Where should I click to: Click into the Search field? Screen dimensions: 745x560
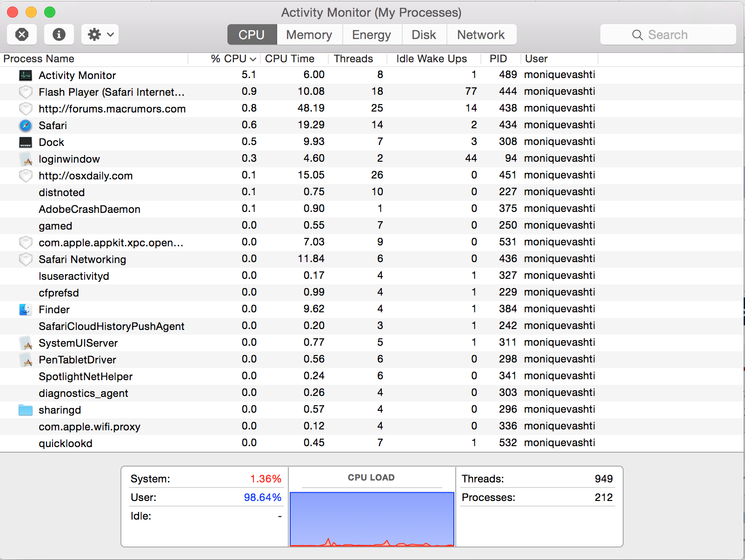tap(668, 35)
